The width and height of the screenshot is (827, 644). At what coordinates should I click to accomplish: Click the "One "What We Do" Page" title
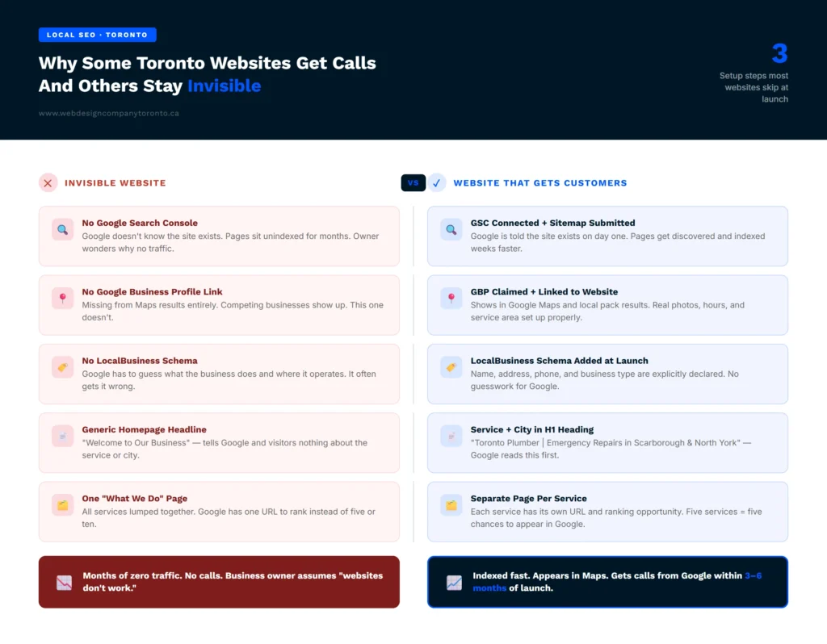tap(135, 499)
